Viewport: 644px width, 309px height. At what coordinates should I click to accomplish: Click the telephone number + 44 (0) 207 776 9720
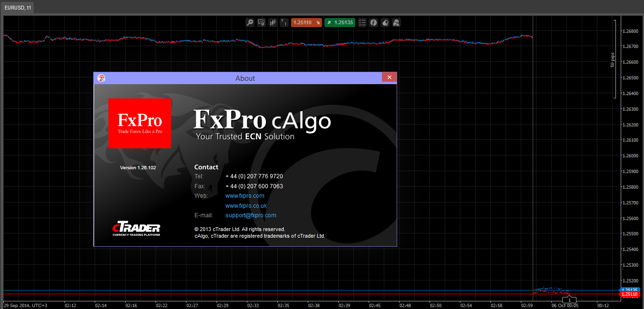(254, 176)
